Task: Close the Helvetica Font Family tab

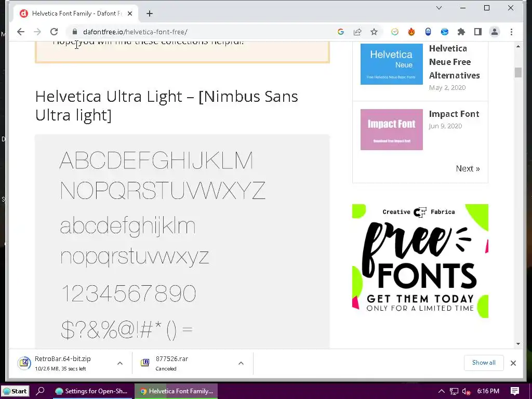Action: [x=129, y=14]
